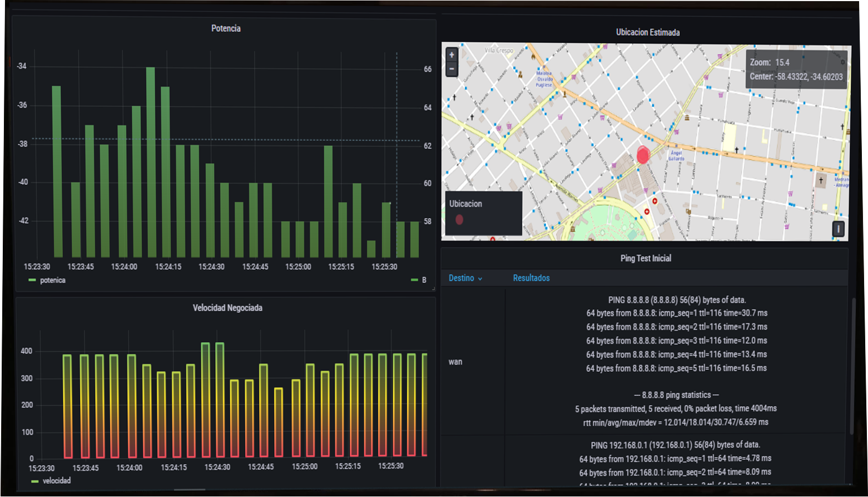Click the velocidad green color swatch
868x497 pixels.
[35, 481]
